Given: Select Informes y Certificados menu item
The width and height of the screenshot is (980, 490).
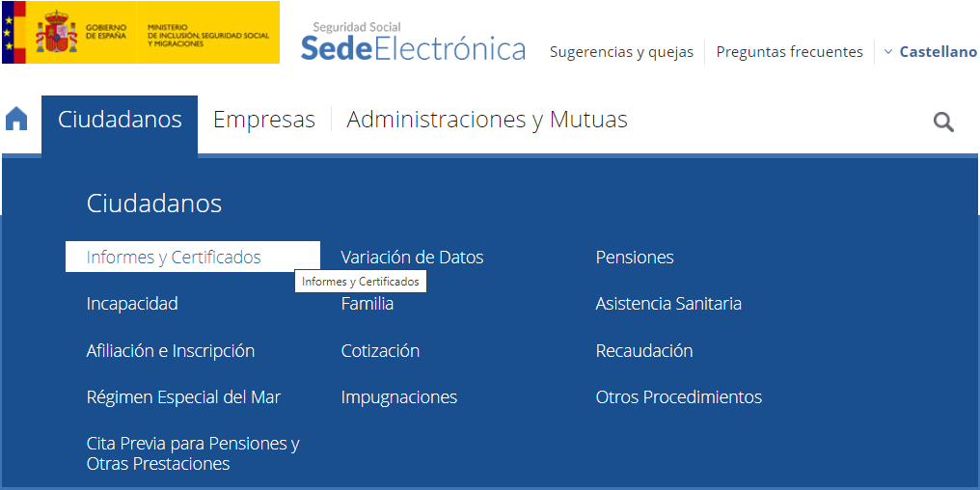Looking at the screenshot, I should (x=174, y=258).
